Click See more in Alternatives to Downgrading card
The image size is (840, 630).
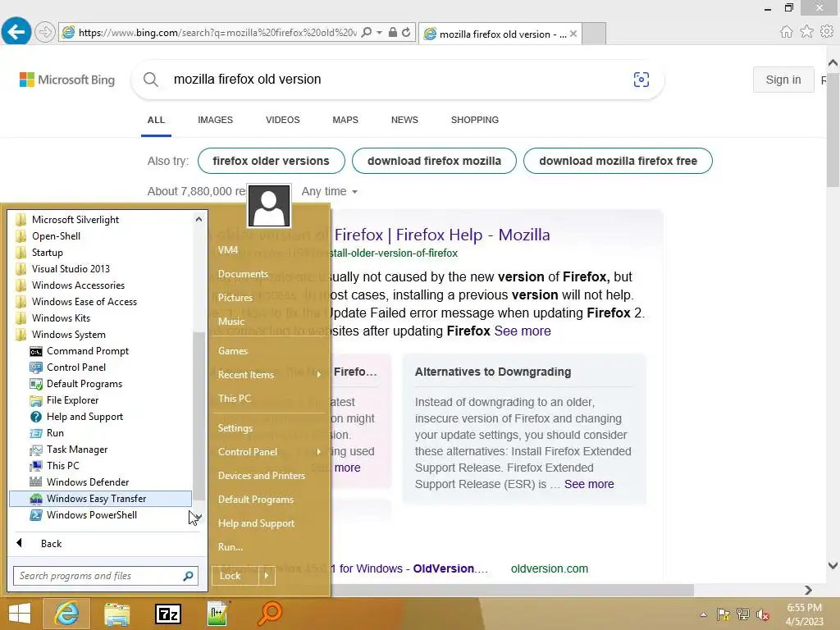point(589,484)
